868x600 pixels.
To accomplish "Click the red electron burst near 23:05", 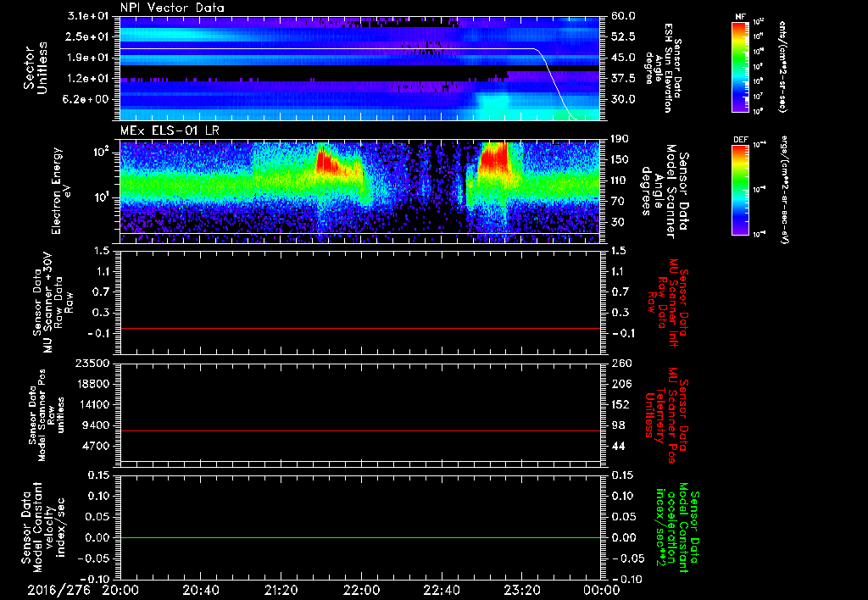I will pyautogui.click(x=494, y=158).
